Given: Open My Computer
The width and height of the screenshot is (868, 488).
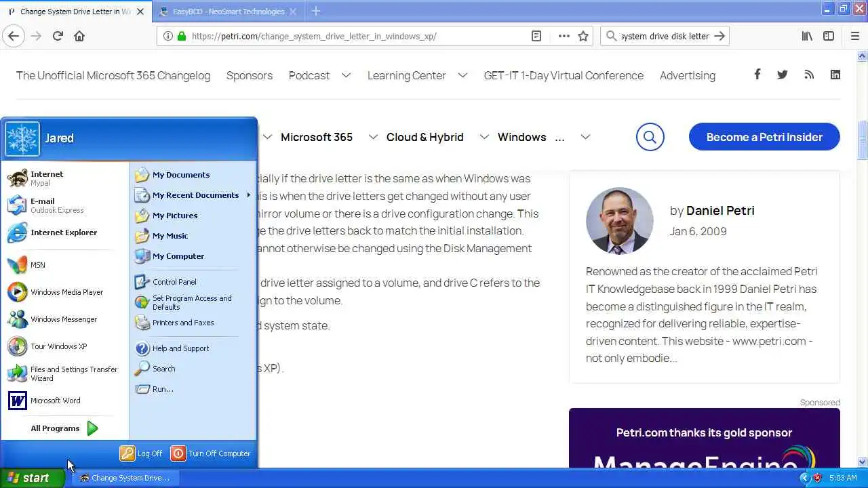Looking at the screenshot, I should 193,256.
